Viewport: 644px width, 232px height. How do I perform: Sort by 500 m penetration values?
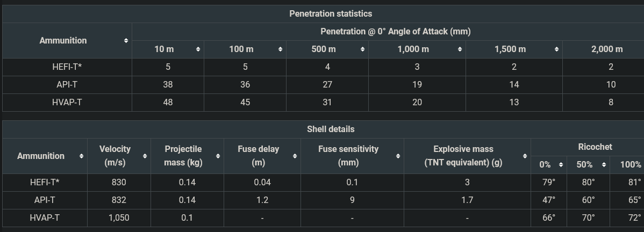pyautogui.click(x=363, y=49)
